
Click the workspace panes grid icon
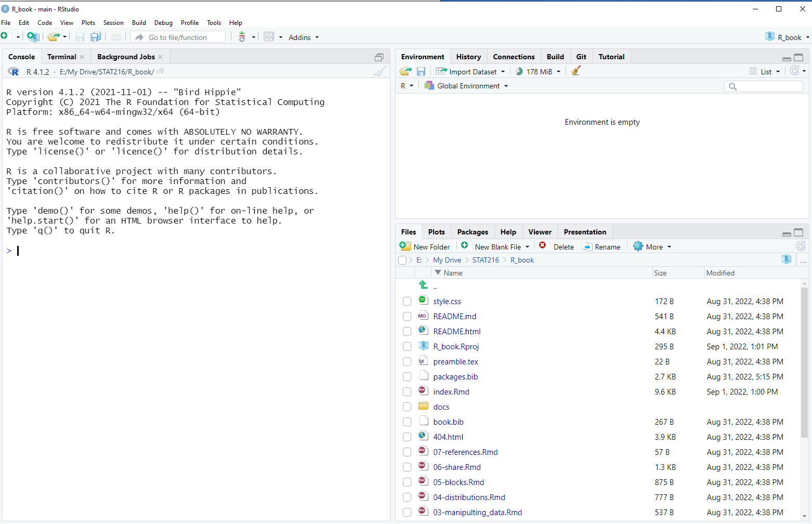tap(269, 37)
